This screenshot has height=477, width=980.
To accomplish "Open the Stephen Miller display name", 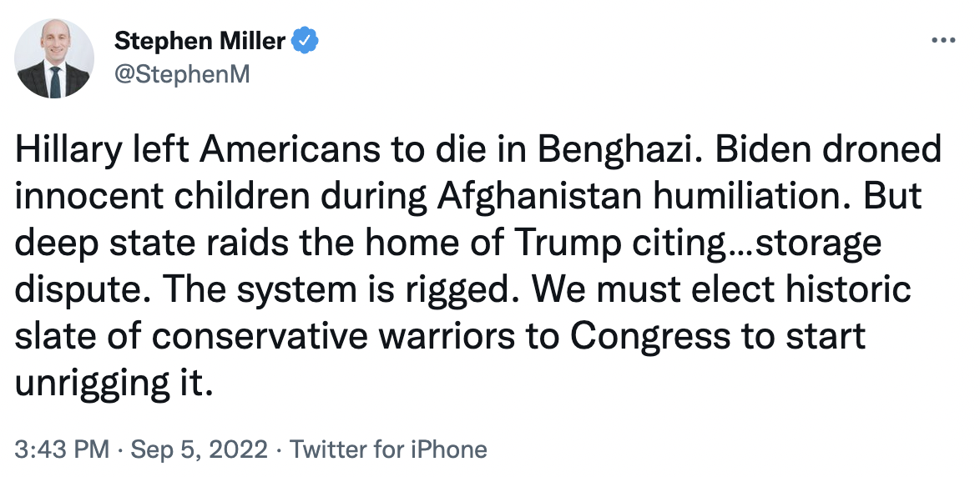I will 200,41.
